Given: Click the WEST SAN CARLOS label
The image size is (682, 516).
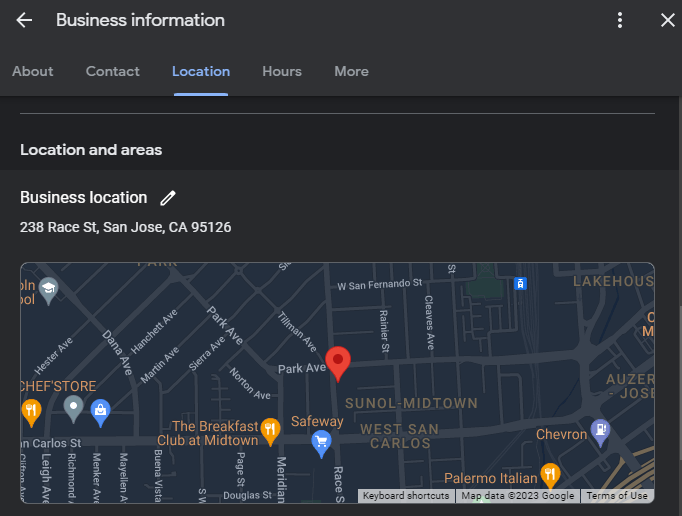Looking at the screenshot, I should 400,436.
